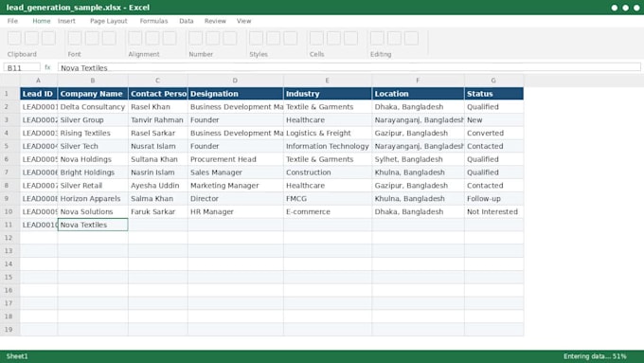Click the last button in the Editing group
The image size is (644, 363).
tap(411, 38)
